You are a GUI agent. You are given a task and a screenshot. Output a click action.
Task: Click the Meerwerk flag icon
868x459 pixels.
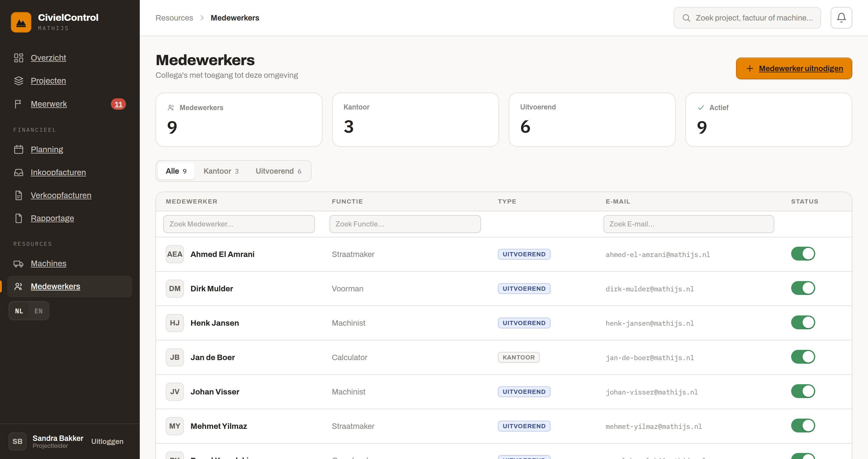(x=18, y=104)
